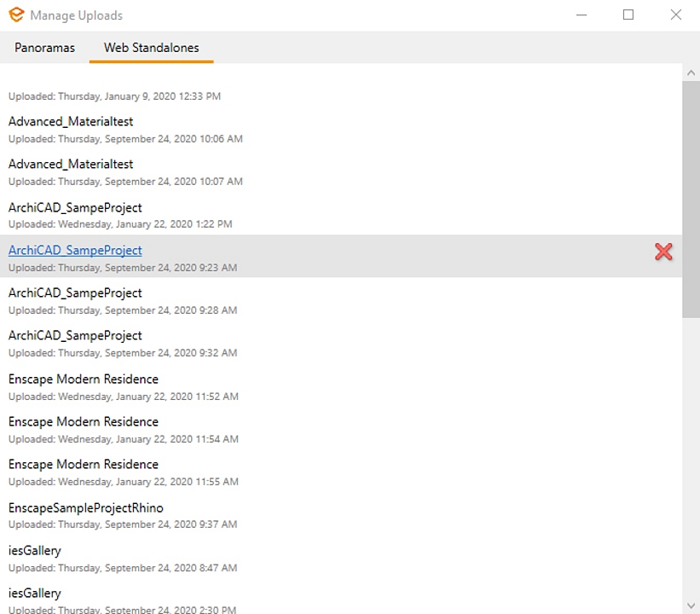
Task: Select Enscape Modern Residence uploaded 11:52 AM
Action: [83, 379]
